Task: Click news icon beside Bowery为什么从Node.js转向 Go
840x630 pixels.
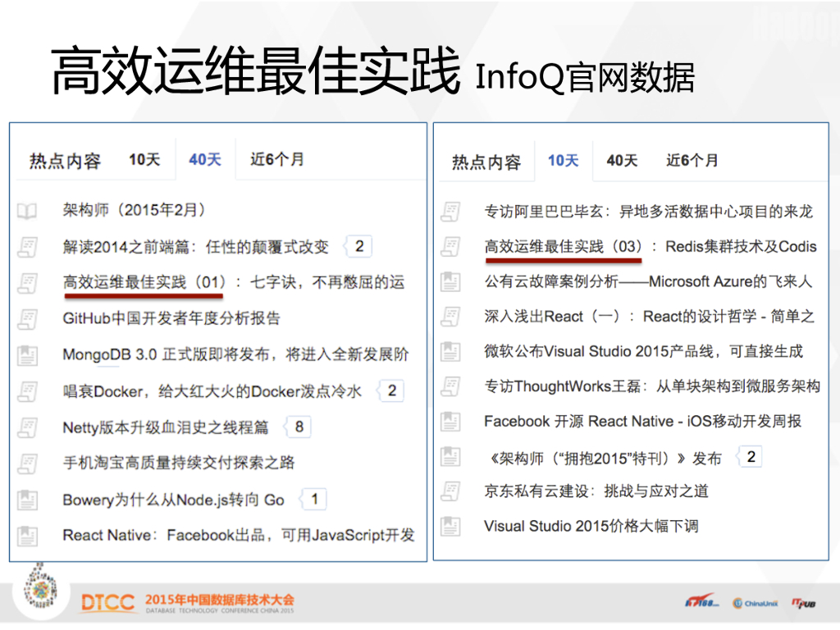Action: (27, 500)
